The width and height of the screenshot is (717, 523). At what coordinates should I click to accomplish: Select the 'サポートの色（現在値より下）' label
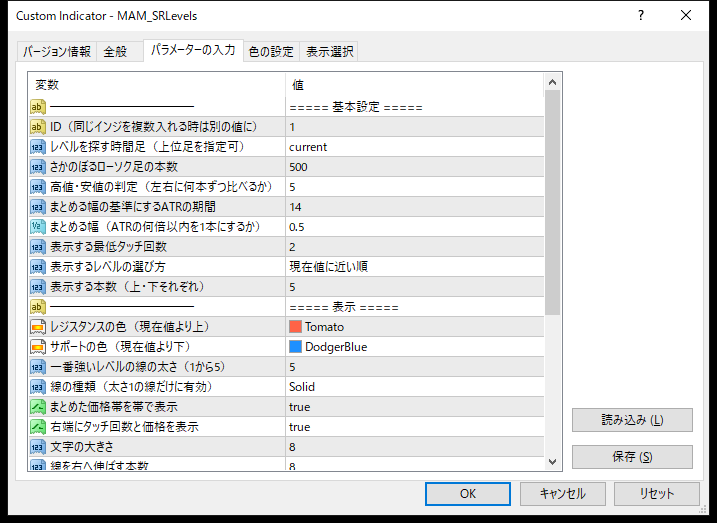120,347
